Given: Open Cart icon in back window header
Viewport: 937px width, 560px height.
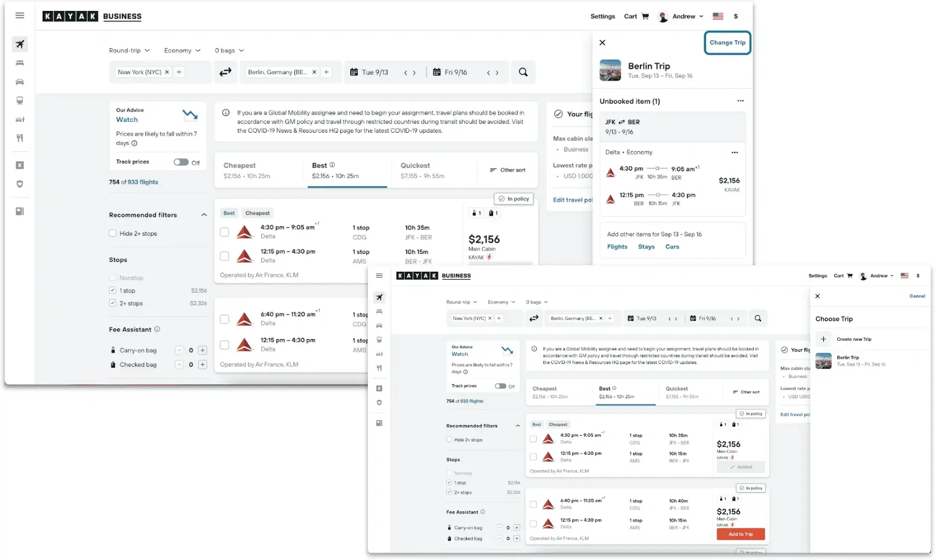Looking at the screenshot, I should coord(645,16).
